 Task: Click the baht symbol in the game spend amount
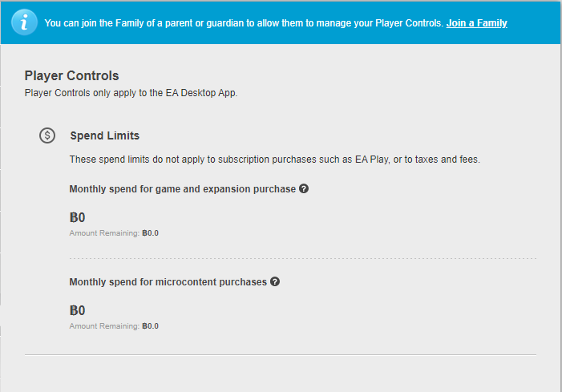tap(74, 217)
